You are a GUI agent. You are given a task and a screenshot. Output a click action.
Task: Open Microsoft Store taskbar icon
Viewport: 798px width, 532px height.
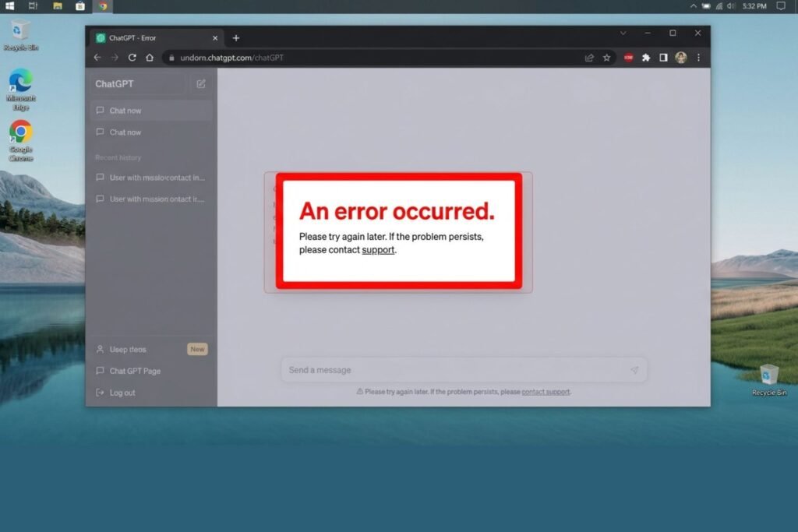80,6
